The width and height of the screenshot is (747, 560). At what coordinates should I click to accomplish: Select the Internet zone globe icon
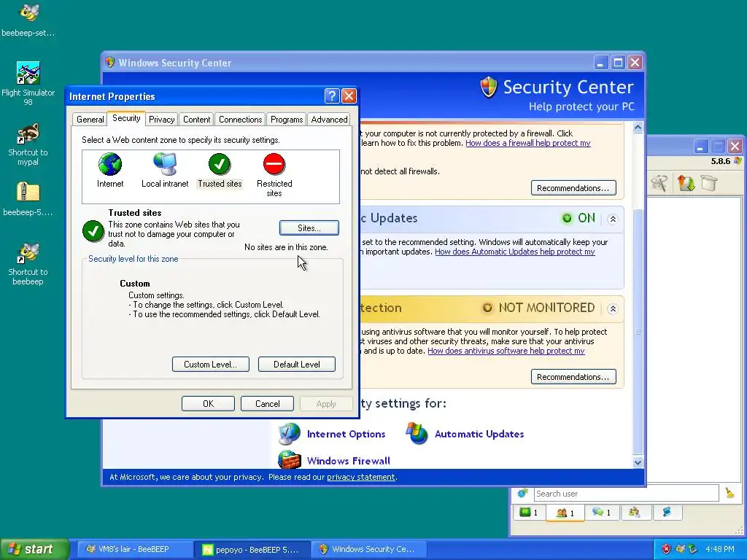(x=110, y=164)
